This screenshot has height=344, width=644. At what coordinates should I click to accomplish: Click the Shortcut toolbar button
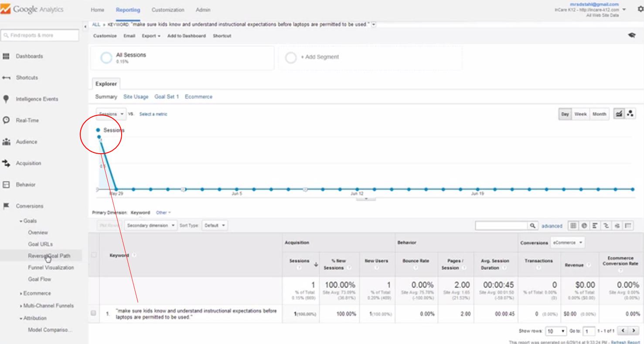pos(222,36)
